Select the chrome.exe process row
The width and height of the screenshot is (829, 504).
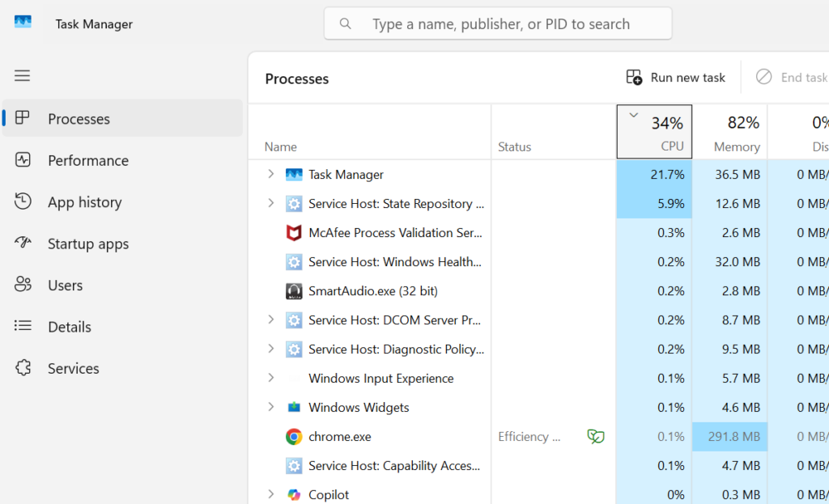[538, 436]
